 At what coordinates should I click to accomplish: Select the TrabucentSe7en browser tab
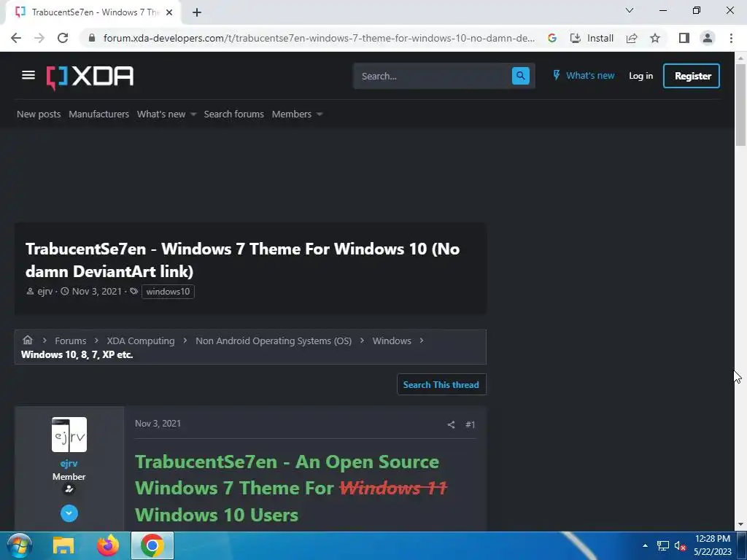tap(93, 12)
